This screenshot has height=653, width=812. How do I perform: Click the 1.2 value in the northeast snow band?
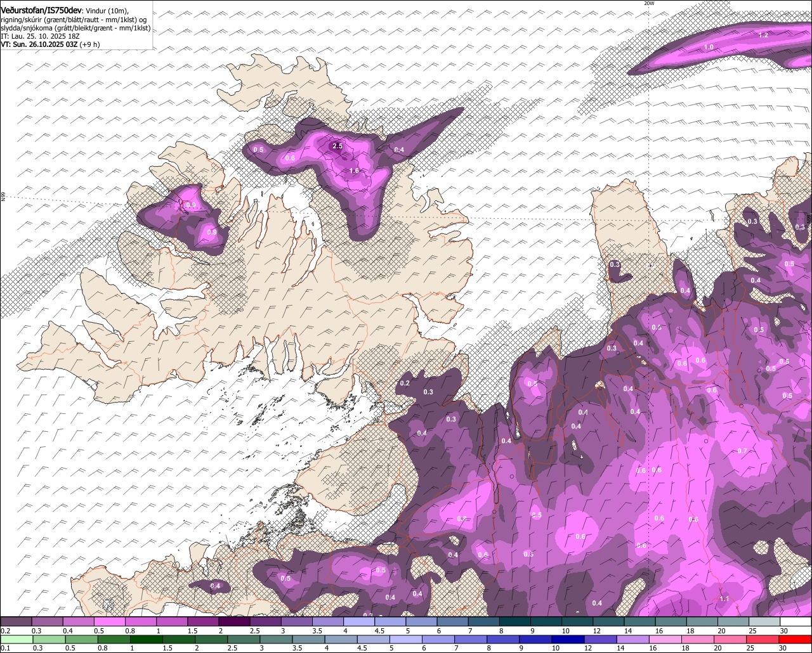pyautogui.click(x=763, y=36)
